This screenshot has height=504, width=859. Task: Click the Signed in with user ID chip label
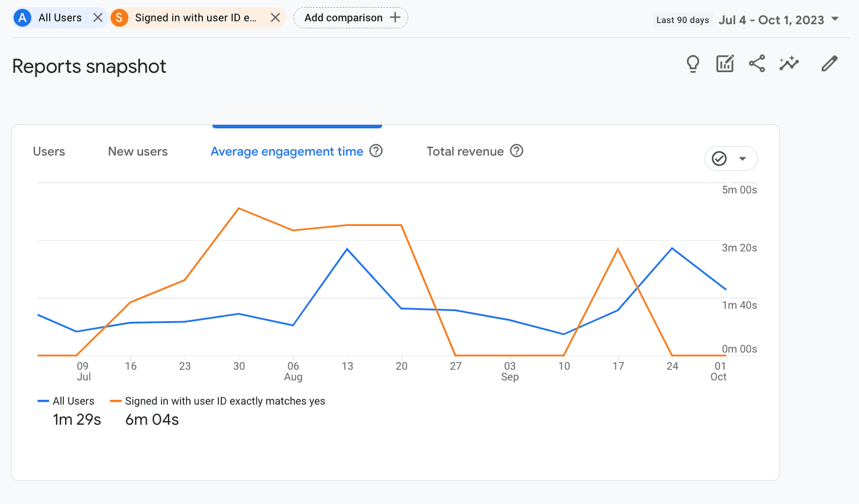click(196, 18)
